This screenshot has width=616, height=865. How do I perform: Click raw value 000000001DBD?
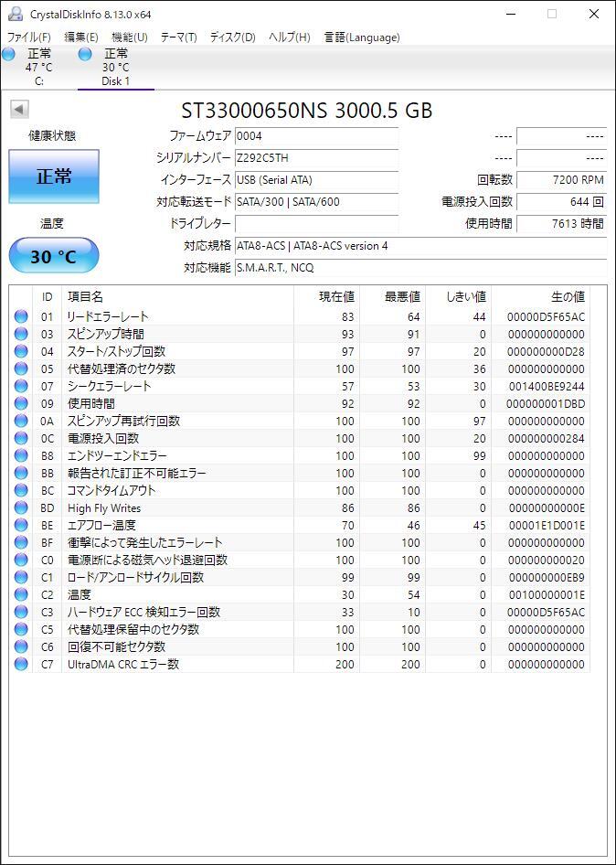[546, 404]
